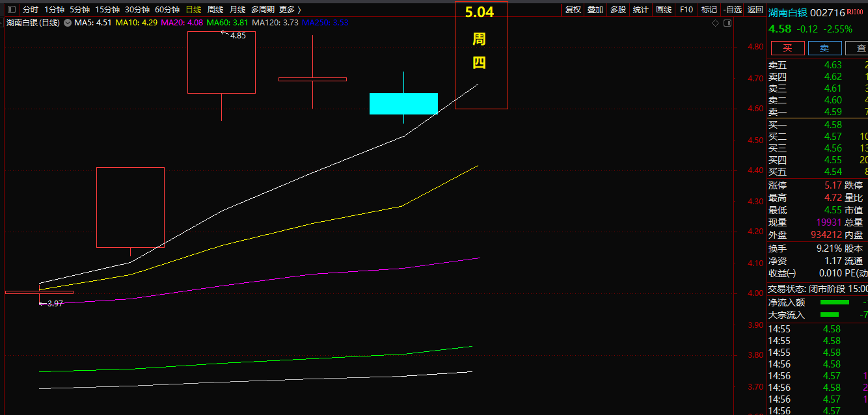The width and height of the screenshot is (868, 415).
Task: Click the diamond marker icon above the price axis
Action: pos(716,23)
